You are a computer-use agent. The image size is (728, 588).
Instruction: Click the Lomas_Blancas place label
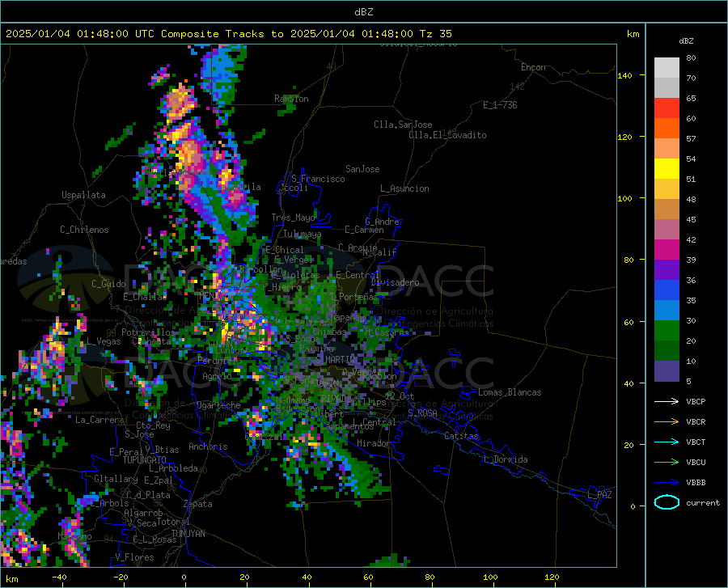pos(510,392)
